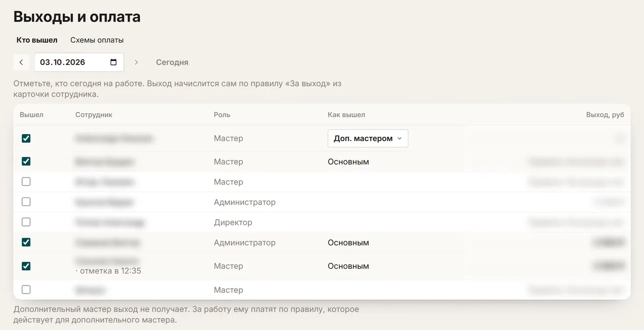
Task: Uncheck the second Мастер row marked Основным
Action: click(x=26, y=162)
